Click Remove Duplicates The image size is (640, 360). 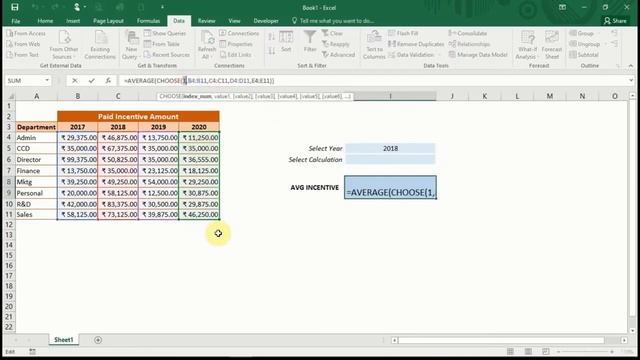pos(416,44)
